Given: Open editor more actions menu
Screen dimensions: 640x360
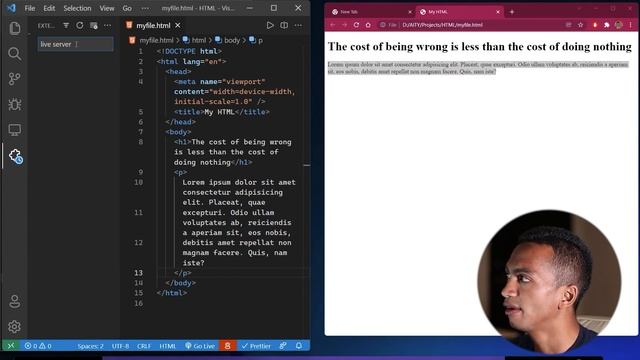Looking at the screenshot, I should tap(298, 25).
